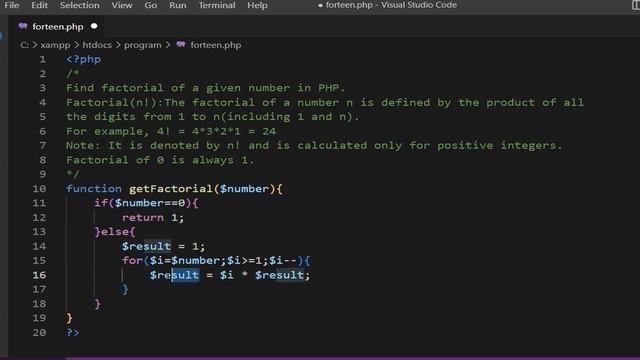Open the Run menu
640x360 pixels.
click(x=178, y=5)
